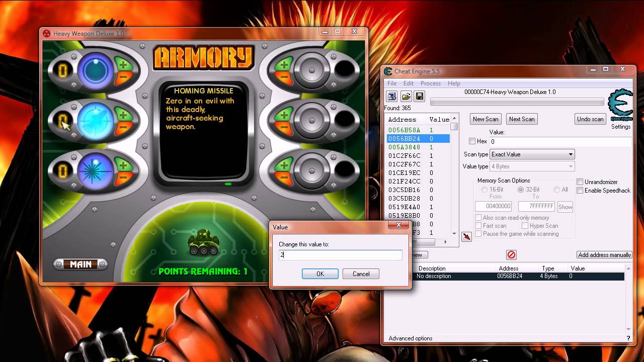The width and height of the screenshot is (644, 362).
Task: Click the Undo scan button
Action: pyautogui.click(x=590, y=119)
